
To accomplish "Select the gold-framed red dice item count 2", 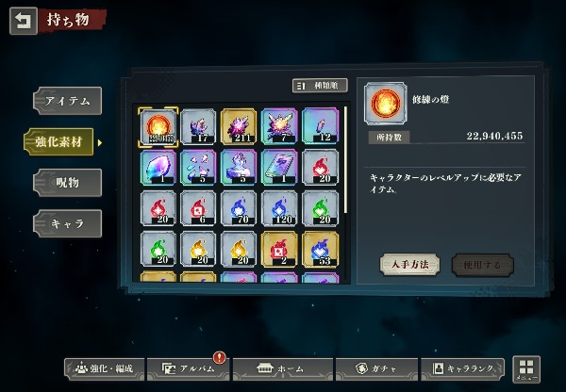I will pyautogui.click(x=279, y=249).
